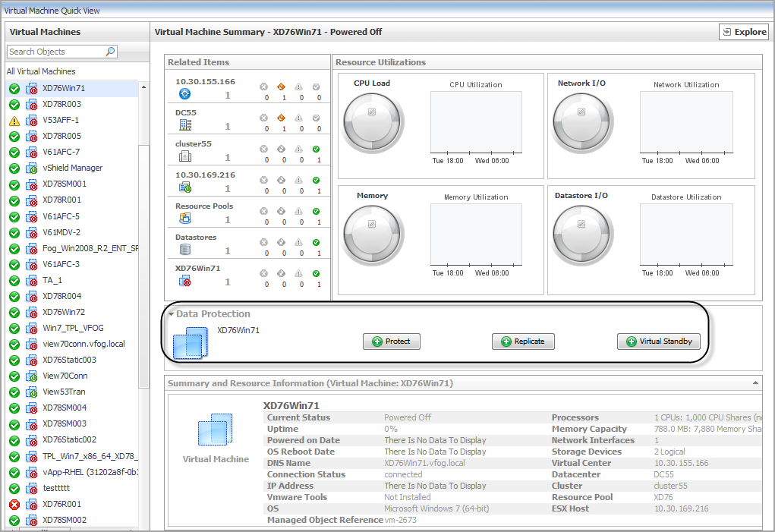
Task: Click the Virtual Standby button
Action: point(658,342)
